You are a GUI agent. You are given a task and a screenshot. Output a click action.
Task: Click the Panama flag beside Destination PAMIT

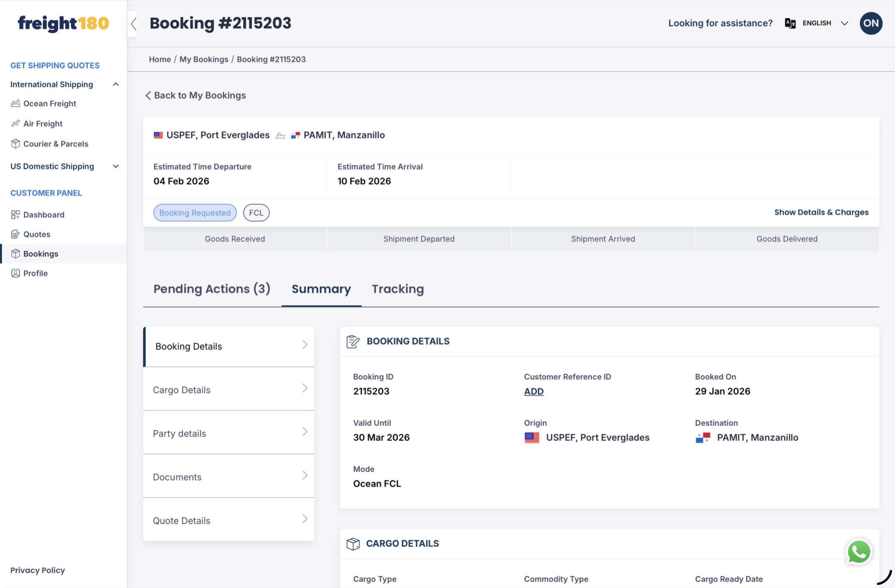703,438
